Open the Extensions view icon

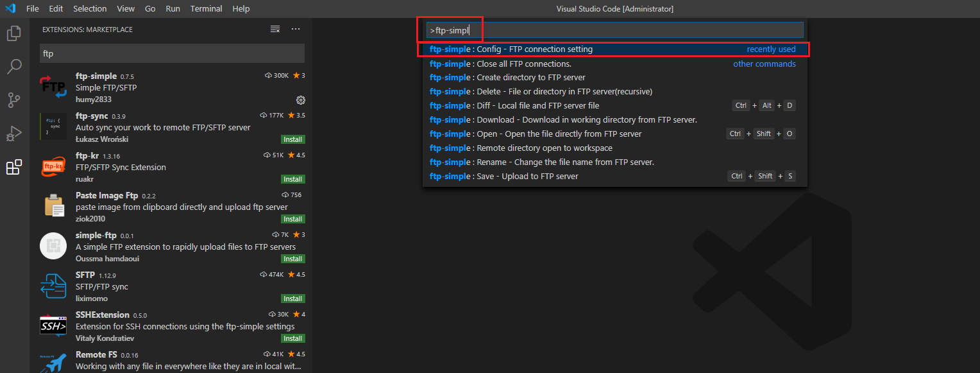click(14, 167)
